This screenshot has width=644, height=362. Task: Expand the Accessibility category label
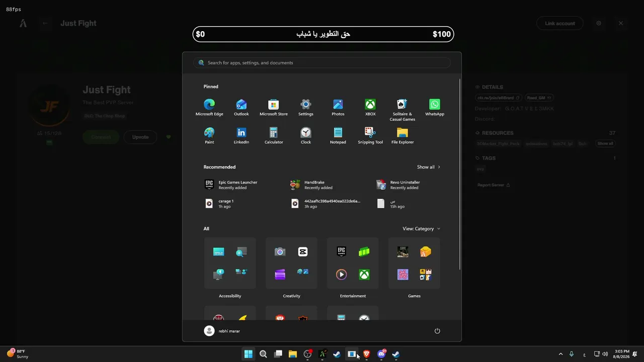(230, 296)
